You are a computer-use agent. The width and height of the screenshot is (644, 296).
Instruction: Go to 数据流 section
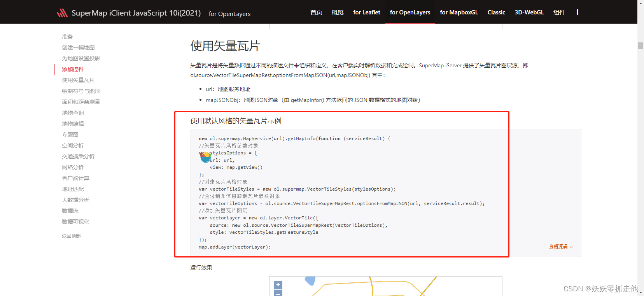70,211
